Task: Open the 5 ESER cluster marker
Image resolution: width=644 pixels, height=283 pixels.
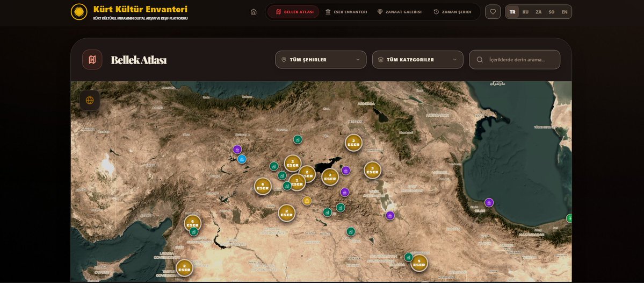Action: click(x=419, y=263)
